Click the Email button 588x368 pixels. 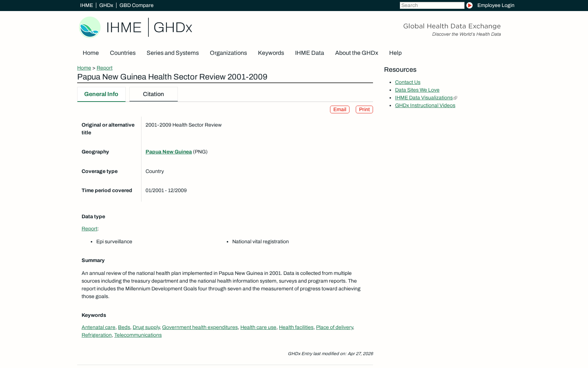340,109
